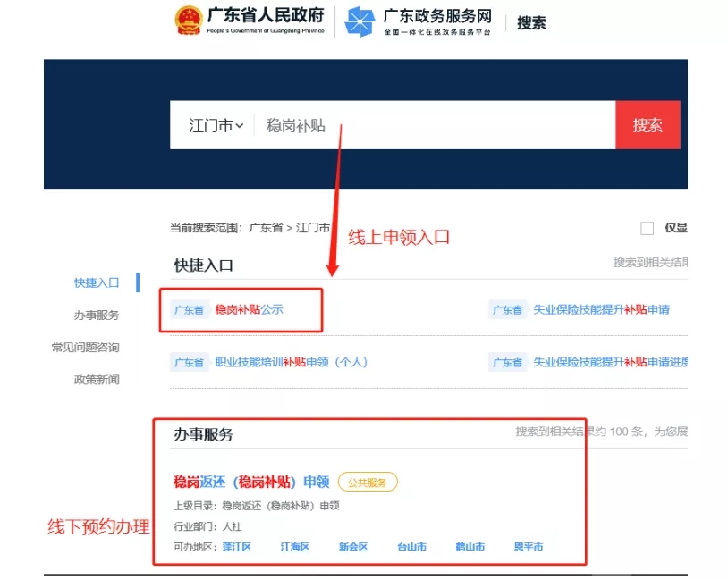728x580 pixels.
Task: Click the blue pinwheel 广东政务服务网 logo
Action: (x=360, y=21)
